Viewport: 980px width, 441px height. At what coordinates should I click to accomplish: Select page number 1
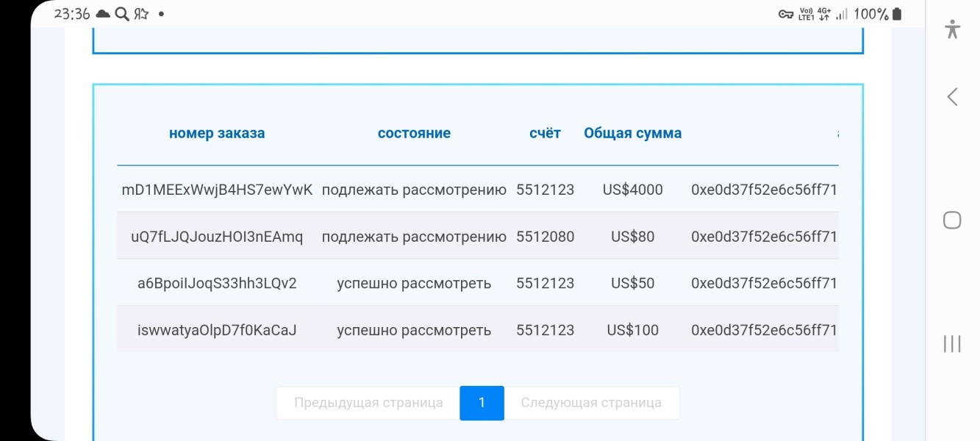point(482,403)
